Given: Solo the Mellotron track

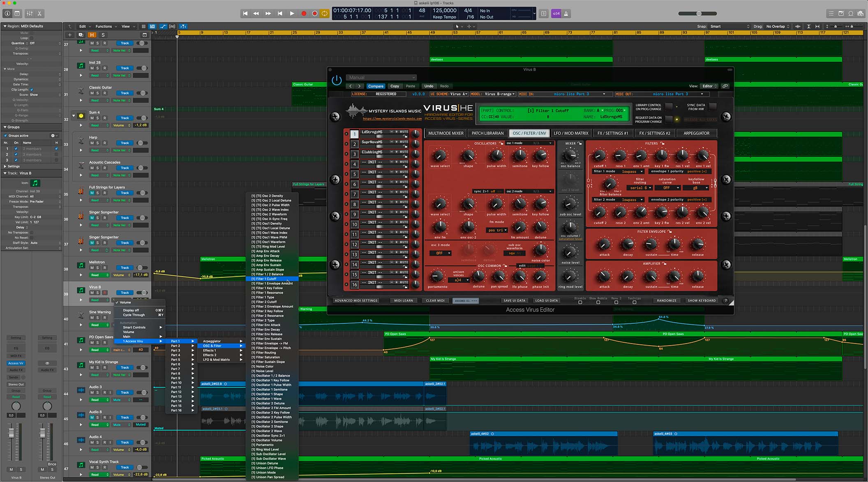Looking at the screenshot, I should [97, 268].
